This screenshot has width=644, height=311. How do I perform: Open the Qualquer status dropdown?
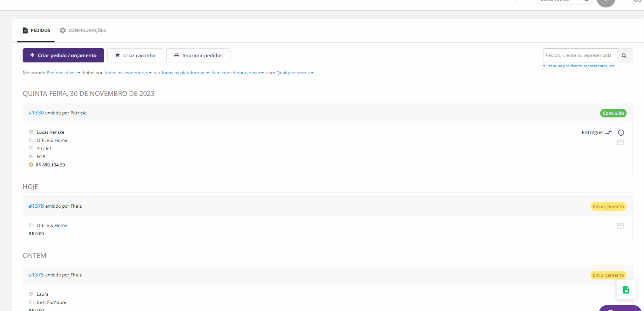pyautogui.click(x=295, y=73)
